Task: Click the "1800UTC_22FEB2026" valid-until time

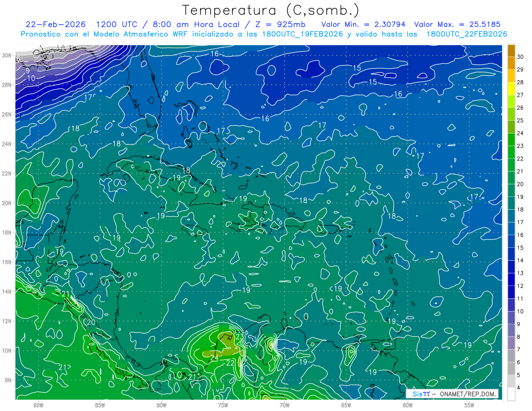Action: pos(467,34)
